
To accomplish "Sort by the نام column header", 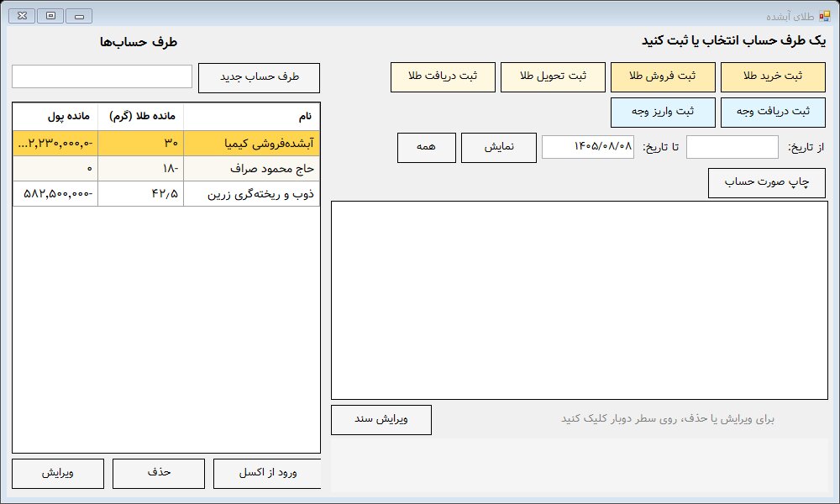I will click(252, 116).
